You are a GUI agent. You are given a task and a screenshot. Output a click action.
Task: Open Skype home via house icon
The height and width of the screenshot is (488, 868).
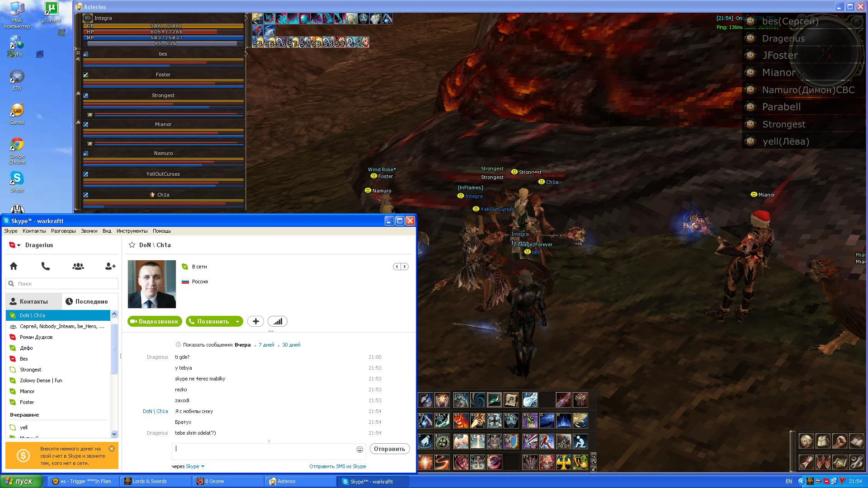[x=14, y=266]
